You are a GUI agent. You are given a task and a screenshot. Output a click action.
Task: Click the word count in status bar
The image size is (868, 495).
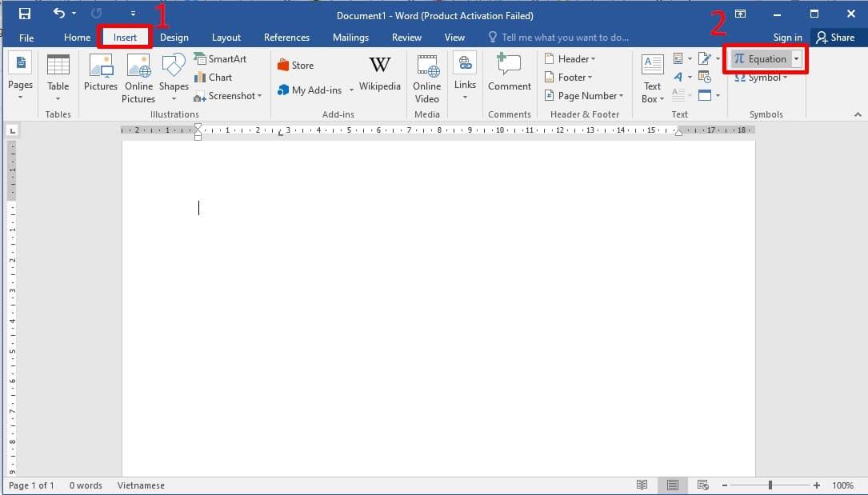(x=86, y=485)
